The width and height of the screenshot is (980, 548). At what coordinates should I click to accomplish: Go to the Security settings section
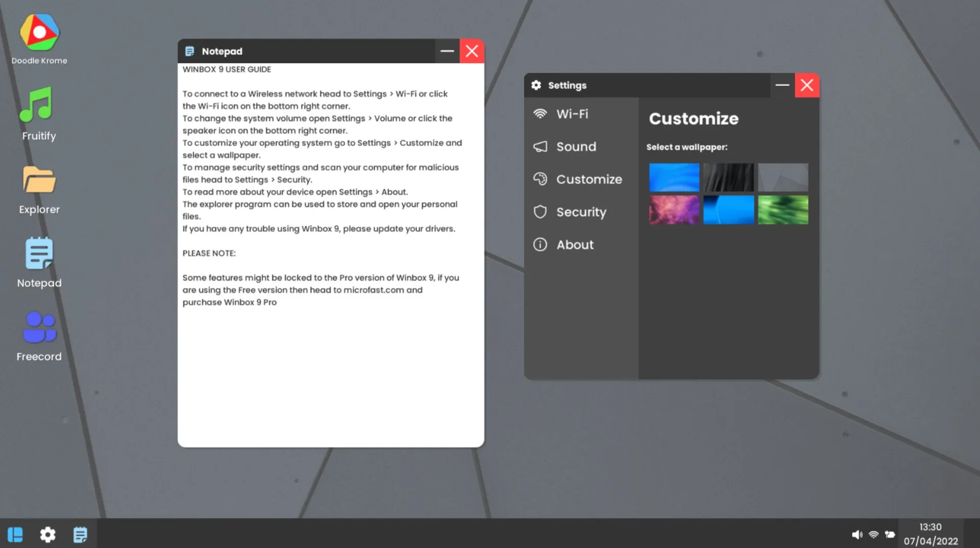pyautogui.click(x=581, y=212)
